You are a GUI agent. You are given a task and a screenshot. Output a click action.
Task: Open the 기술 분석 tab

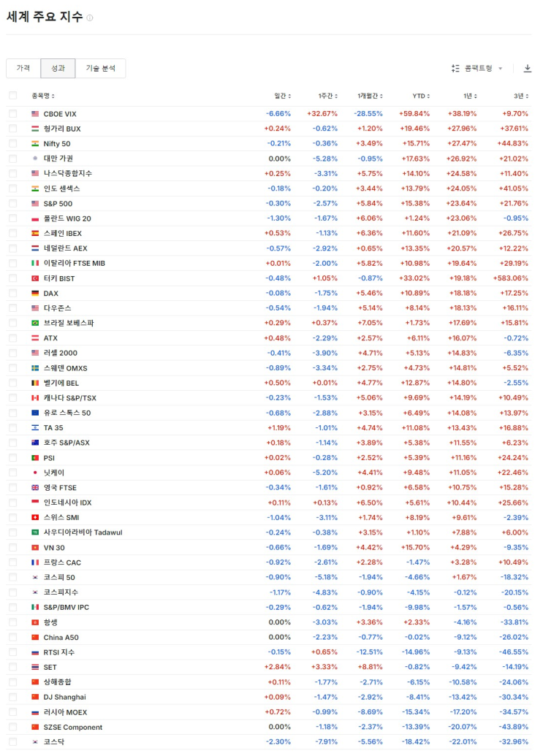[x=100, y=69]
